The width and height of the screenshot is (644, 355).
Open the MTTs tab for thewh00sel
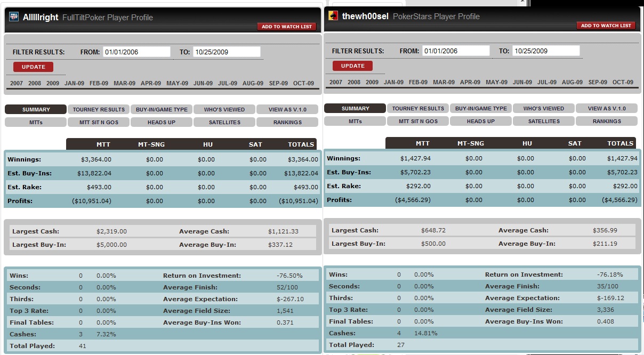pos(355,121)
